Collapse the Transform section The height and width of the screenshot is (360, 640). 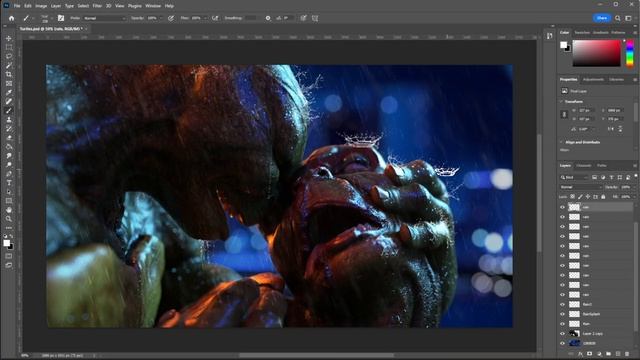click(x=562, y=101)
